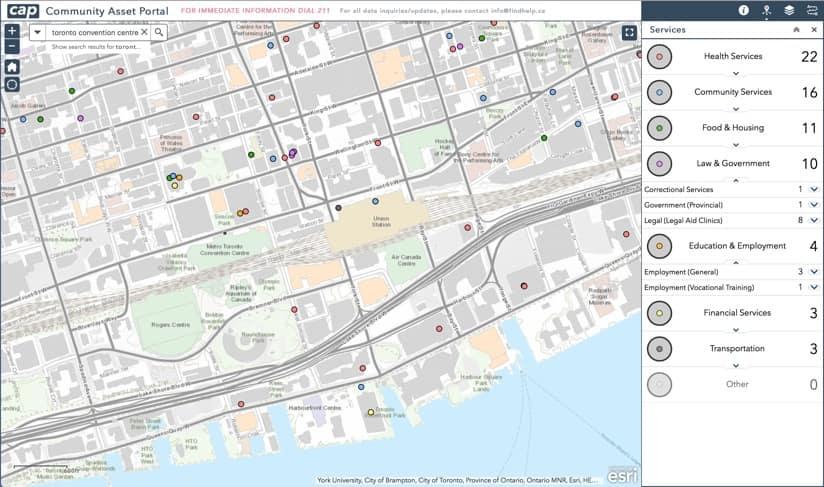Reset map to home extent
824x487 pixels.
pyautogui.click(x=11, y=66)
